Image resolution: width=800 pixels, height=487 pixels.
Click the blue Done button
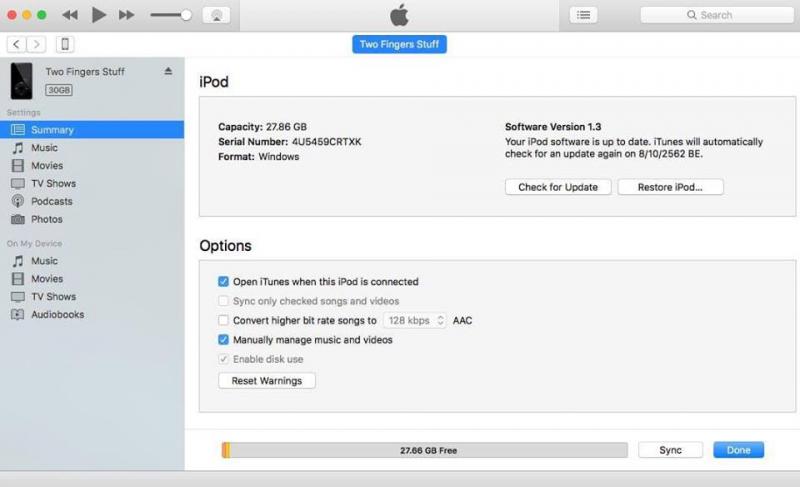pos(738,450)
